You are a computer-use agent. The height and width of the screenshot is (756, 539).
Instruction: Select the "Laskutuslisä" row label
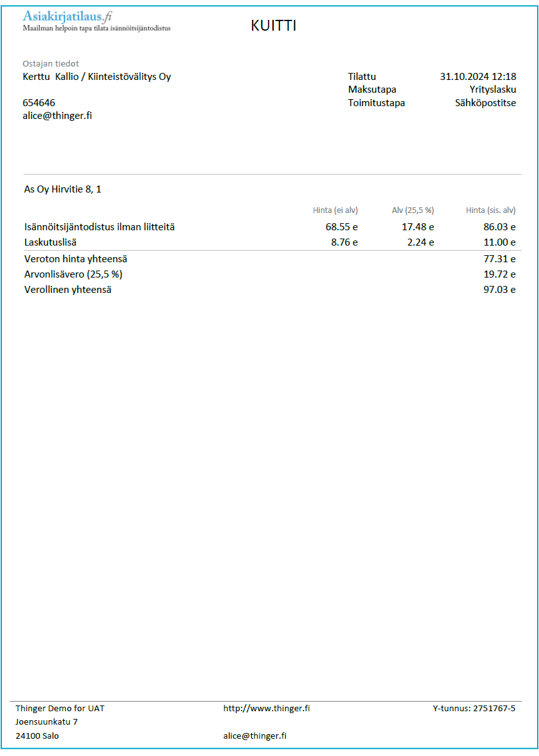pos(50,242)
